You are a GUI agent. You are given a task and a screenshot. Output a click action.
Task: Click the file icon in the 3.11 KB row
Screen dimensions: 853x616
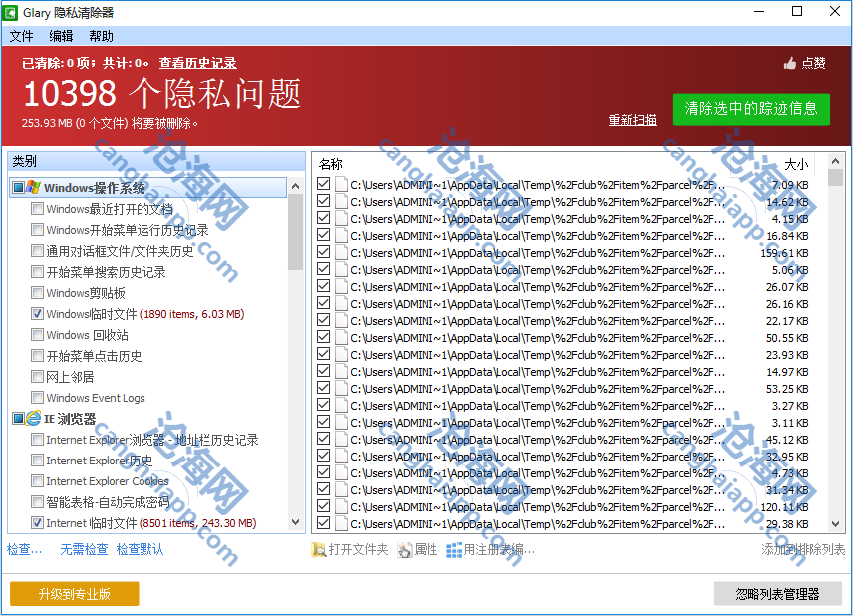click(x=341, y=422)
